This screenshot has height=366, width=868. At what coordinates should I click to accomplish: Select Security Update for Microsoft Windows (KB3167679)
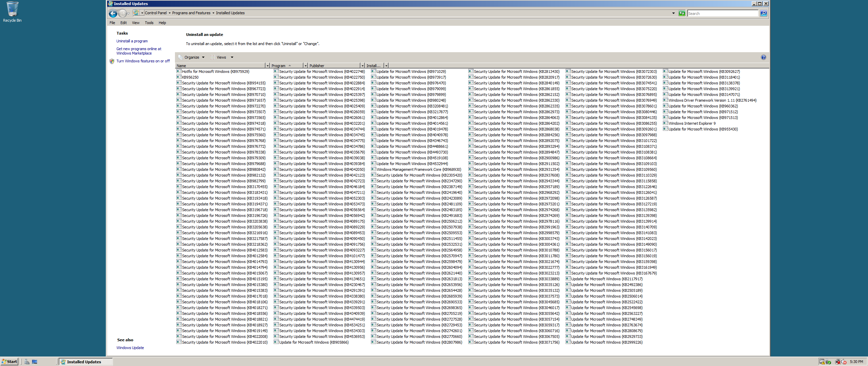tap(611, 273)
